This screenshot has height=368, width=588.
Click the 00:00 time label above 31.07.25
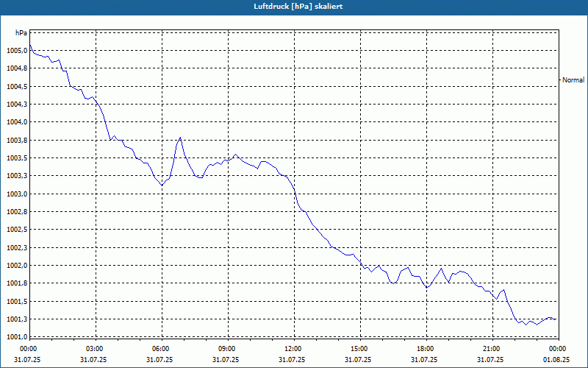tap(28, 349)
